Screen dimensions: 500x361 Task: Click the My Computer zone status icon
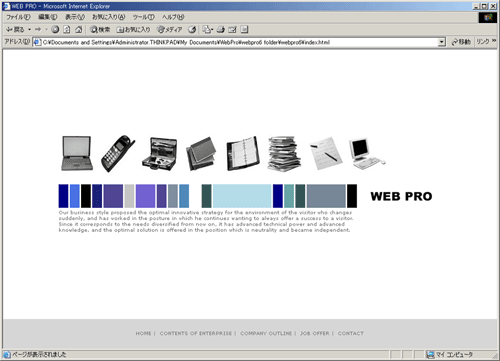(431, 355)
